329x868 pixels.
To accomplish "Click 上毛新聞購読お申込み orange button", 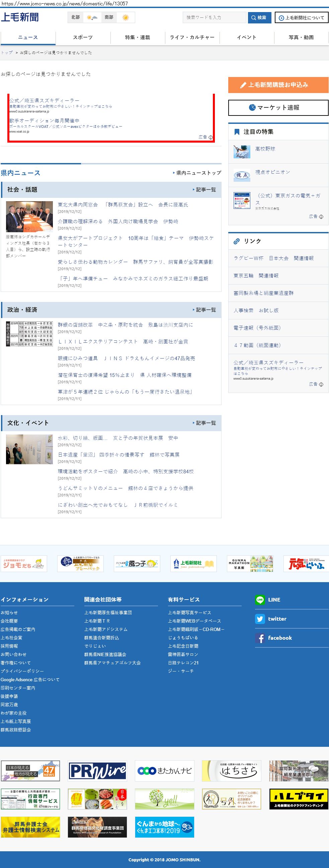I will click(x=278, y=85).
